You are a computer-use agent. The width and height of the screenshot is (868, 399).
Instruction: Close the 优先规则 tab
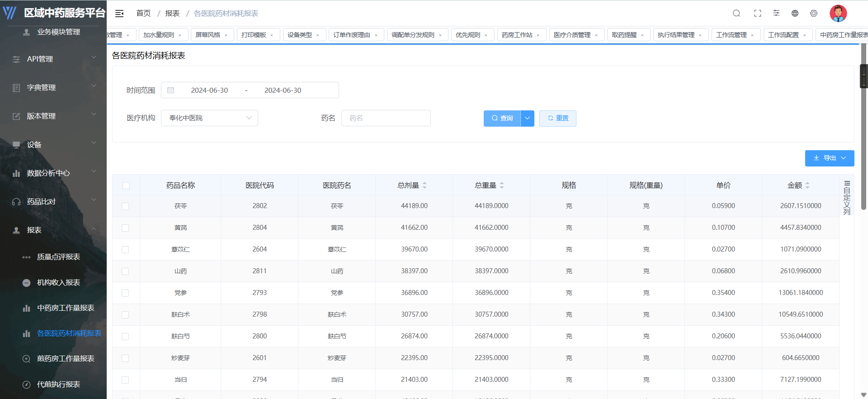click(x=486, y=35)
